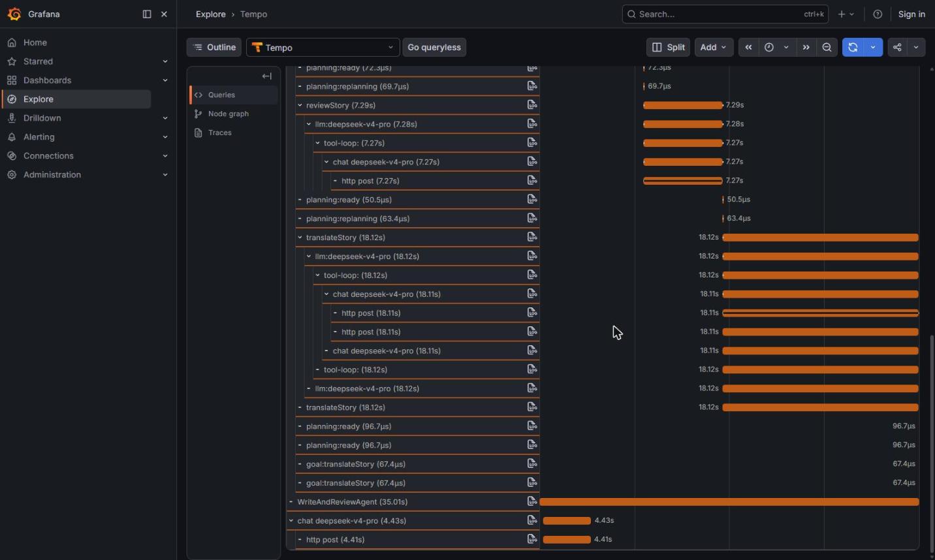Click Explore breadcrumb link
This screenshot has width=935, height=560.
point(211,14)
